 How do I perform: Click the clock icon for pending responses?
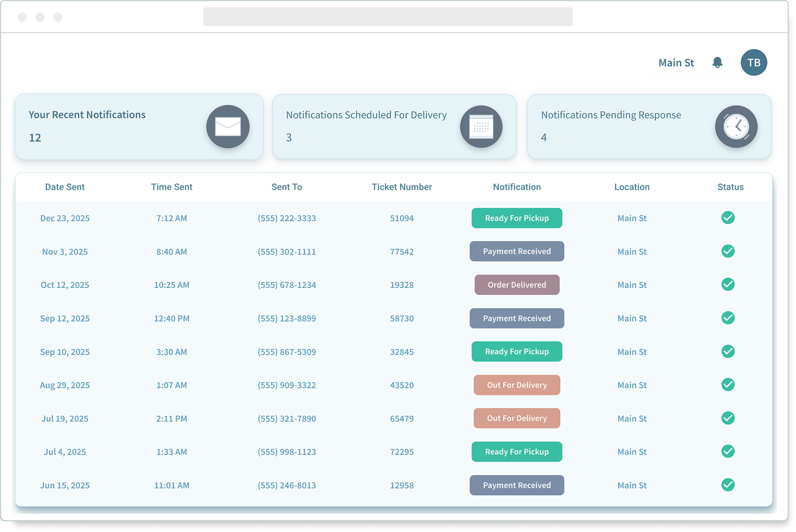click(736, 126)
